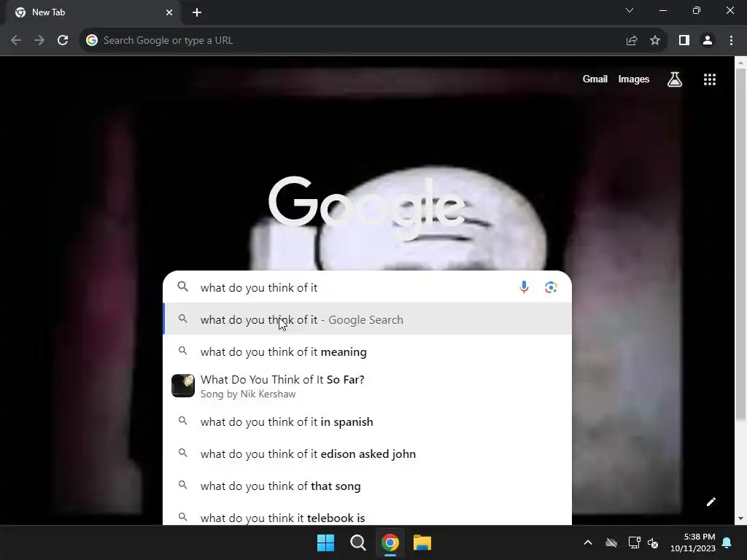747x560 pixels.
Task: Click the muted volume tray icon
Action: click(x=653, y=542)
